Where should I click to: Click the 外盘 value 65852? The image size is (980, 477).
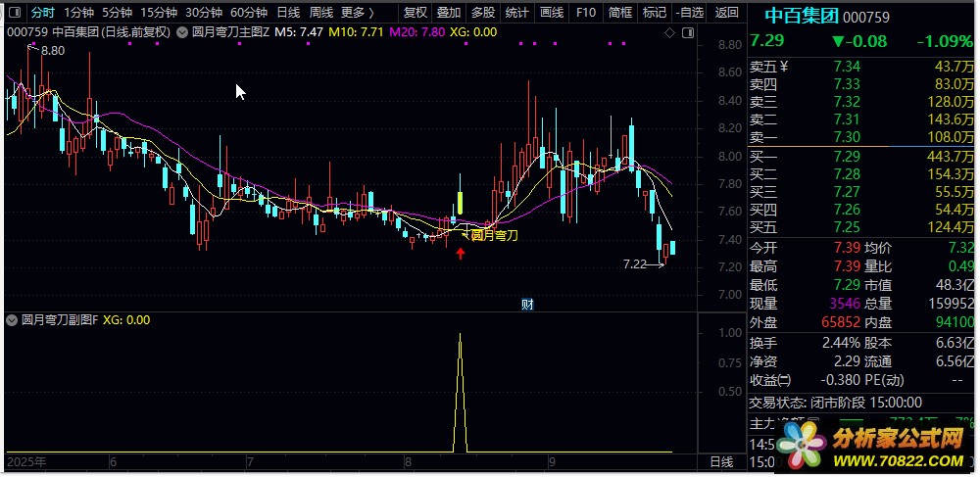tap(841, 323)
